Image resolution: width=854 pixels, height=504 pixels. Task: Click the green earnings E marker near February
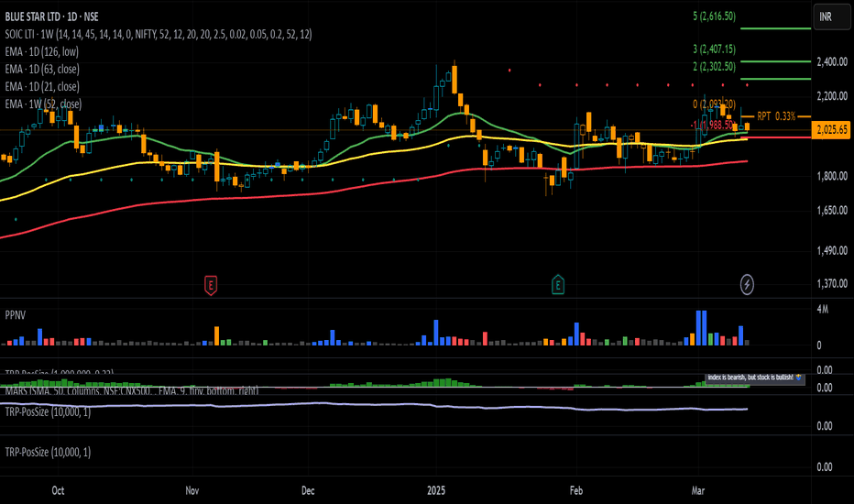pos(558,284)
